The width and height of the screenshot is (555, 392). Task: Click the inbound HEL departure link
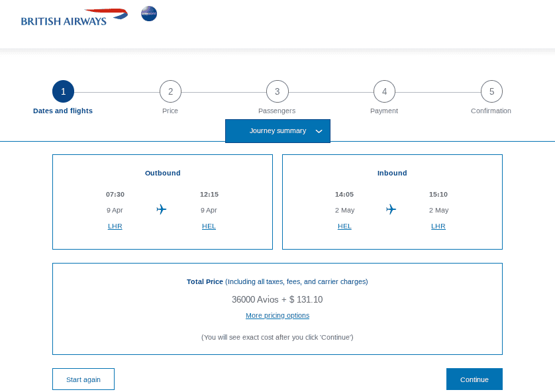pyautogui.click(x=344, y=226)
